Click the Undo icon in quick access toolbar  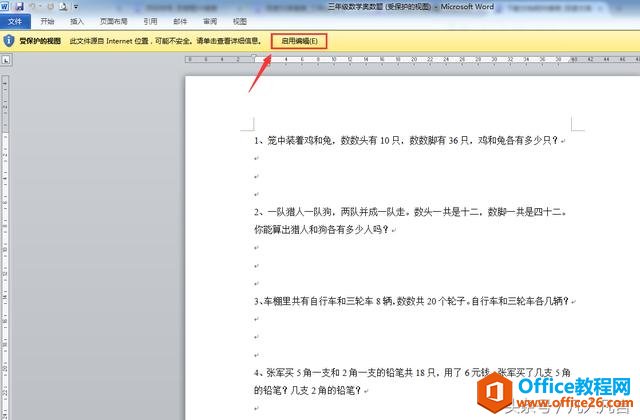(x=33, y=6)
